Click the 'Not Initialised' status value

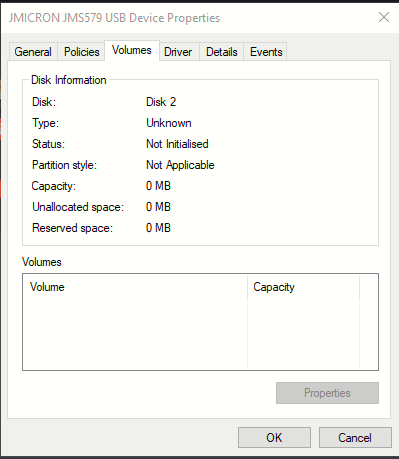[177, 144]
